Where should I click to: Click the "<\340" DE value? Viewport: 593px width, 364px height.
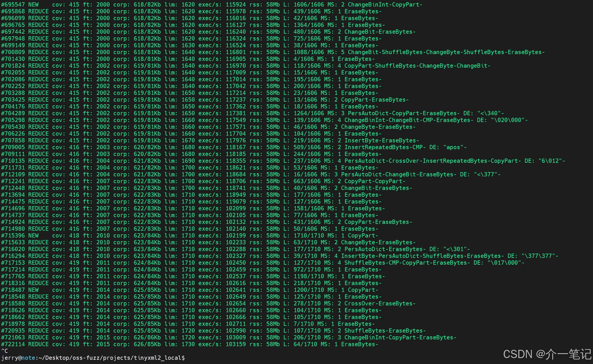coord(489,113)
